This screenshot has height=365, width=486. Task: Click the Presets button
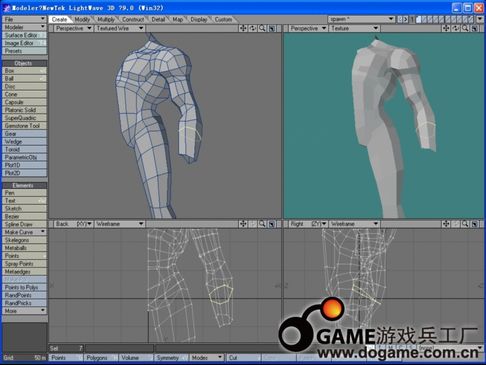click(24, 51)
